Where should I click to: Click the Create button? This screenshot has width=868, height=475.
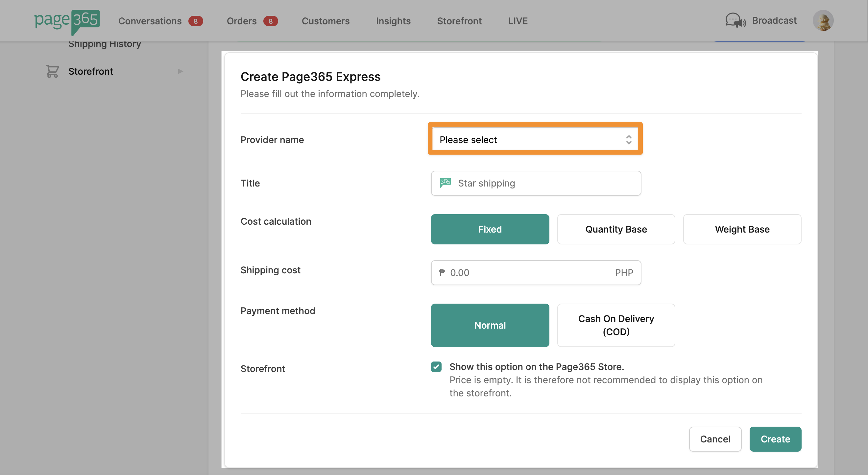(775, 438)
